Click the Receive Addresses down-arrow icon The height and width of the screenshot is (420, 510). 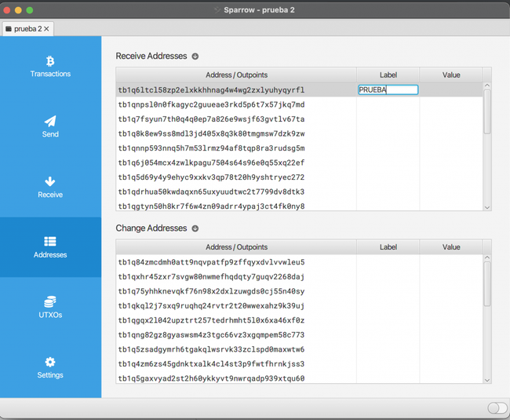pos(195,57)
